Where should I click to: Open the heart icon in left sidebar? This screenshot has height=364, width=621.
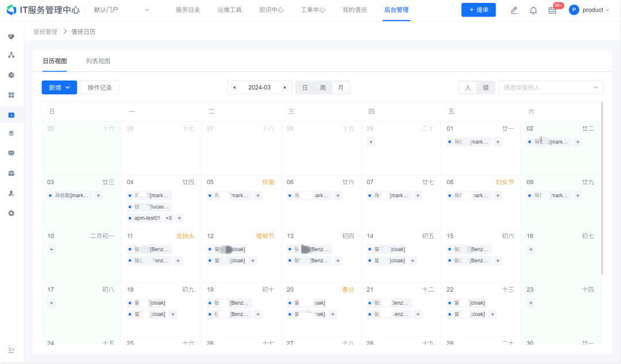tap(11, 36)
